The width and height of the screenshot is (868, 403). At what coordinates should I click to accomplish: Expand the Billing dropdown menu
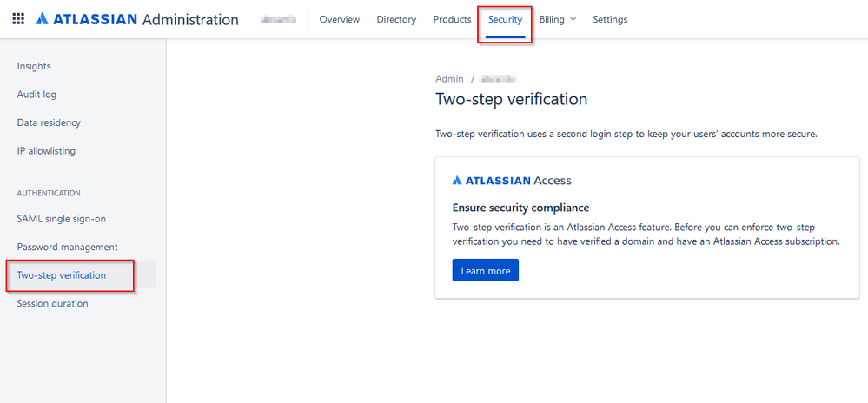558,19
